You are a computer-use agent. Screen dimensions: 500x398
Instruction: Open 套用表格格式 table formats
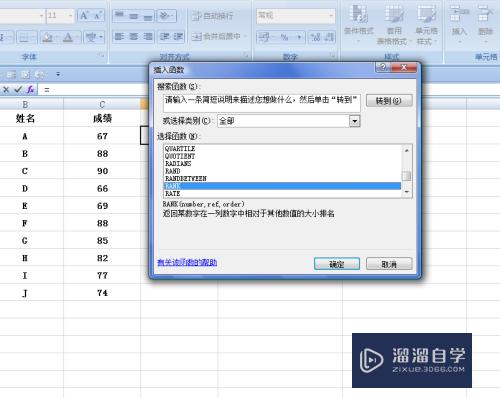394,24
